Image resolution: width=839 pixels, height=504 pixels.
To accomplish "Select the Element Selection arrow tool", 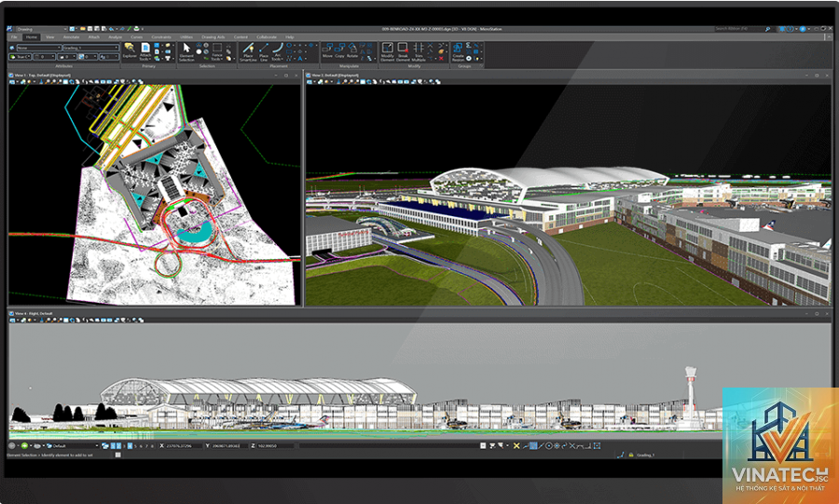I will click(x=186, y=52).
